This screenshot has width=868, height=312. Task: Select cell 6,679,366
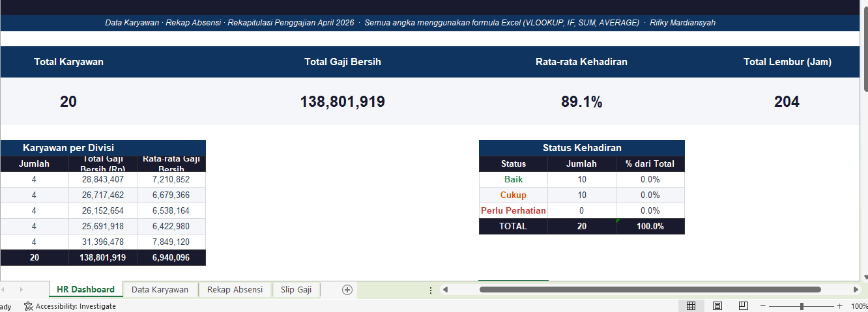[x=171, y=195]
